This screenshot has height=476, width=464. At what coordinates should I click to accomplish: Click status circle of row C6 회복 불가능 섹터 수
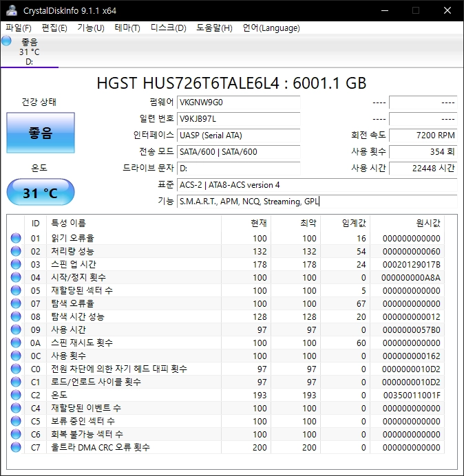(x=16, y=434)
